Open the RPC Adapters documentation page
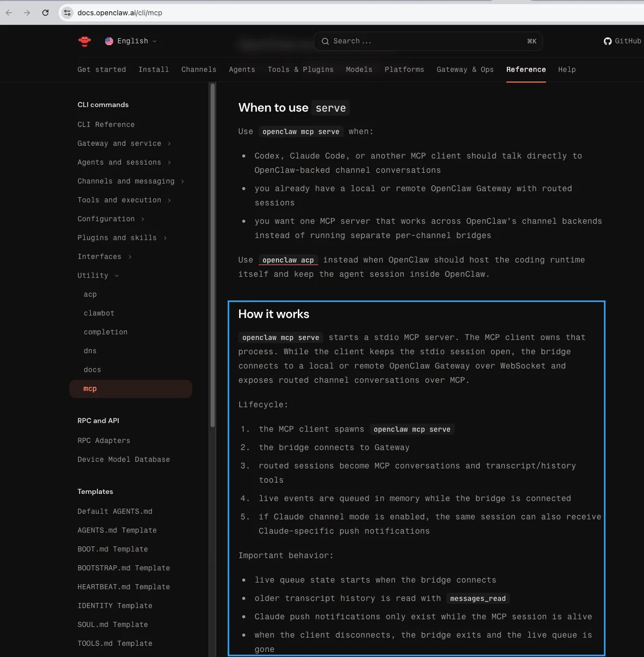 pyautogui.click(x=104, y=440)
